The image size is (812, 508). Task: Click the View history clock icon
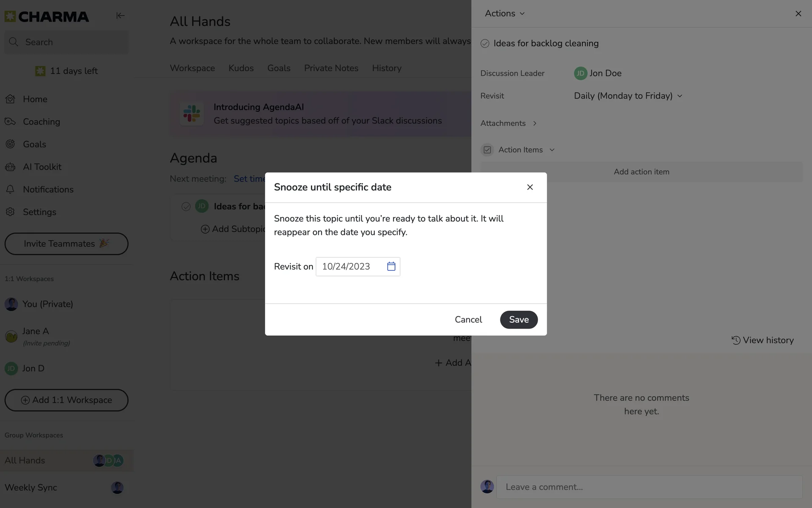(736, 340)
